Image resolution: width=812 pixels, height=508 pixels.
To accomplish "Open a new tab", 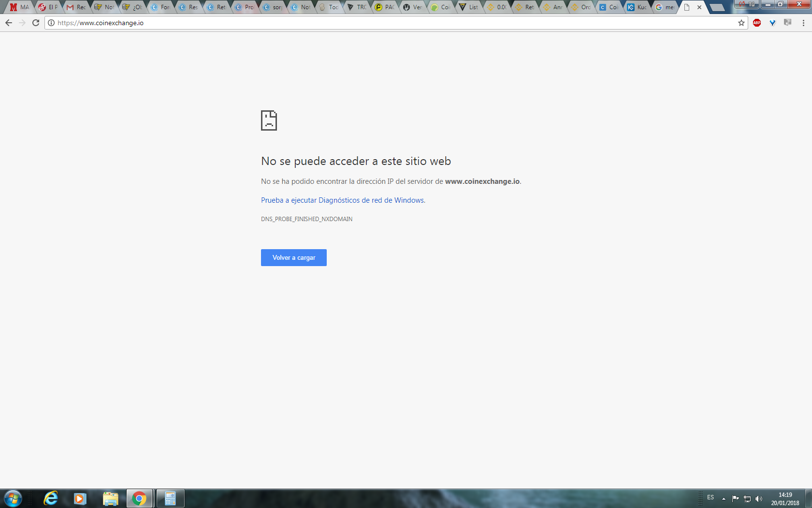I will (x=717, y=7).
